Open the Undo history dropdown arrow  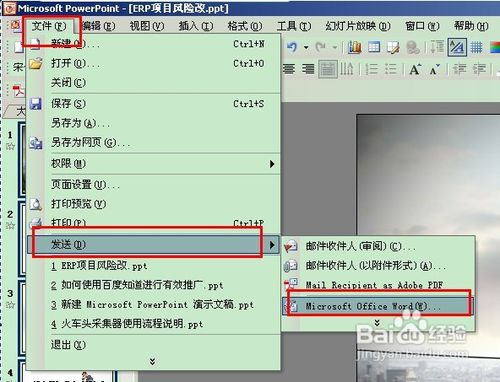click(306, 48)
